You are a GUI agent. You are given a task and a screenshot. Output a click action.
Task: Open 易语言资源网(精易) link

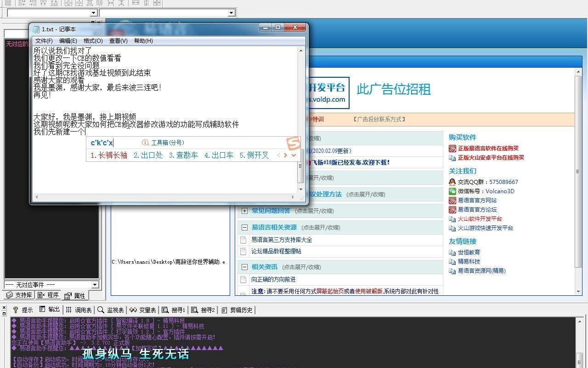pos(481,271)
